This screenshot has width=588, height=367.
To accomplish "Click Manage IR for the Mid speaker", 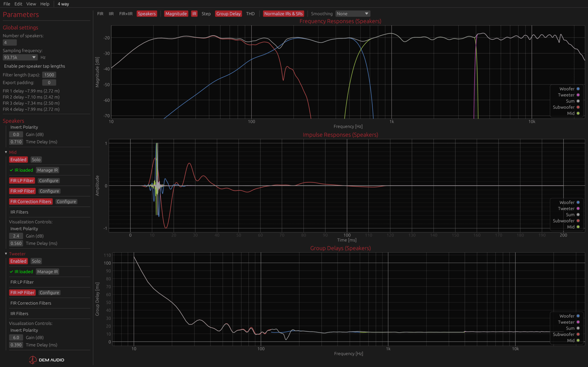I will point(47,170).
